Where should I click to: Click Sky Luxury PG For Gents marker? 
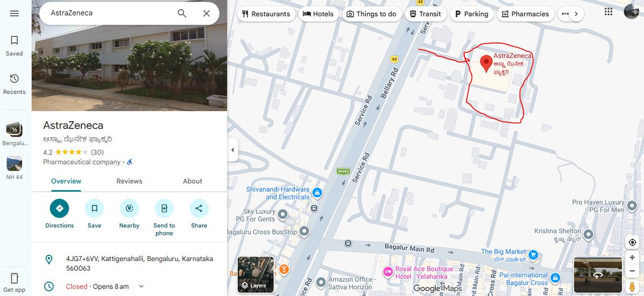click(283, 215)
